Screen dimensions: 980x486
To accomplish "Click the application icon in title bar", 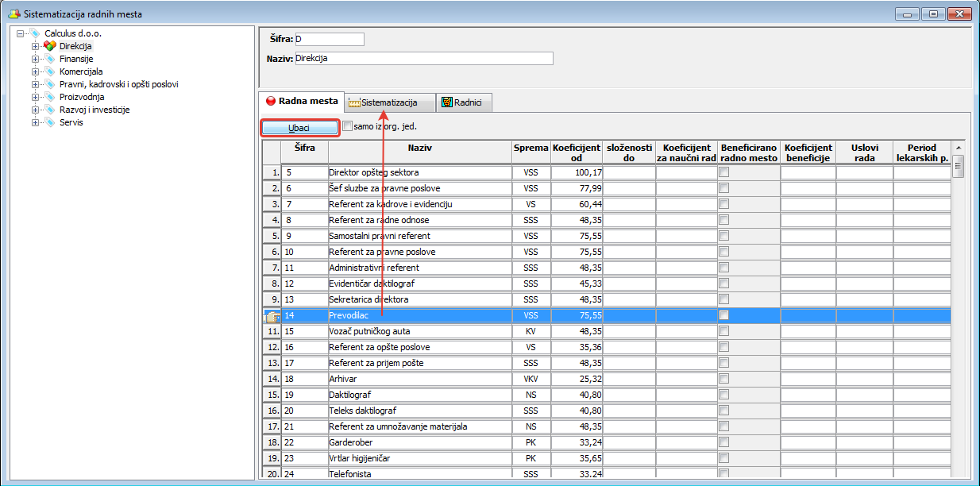I will [14, 13].
